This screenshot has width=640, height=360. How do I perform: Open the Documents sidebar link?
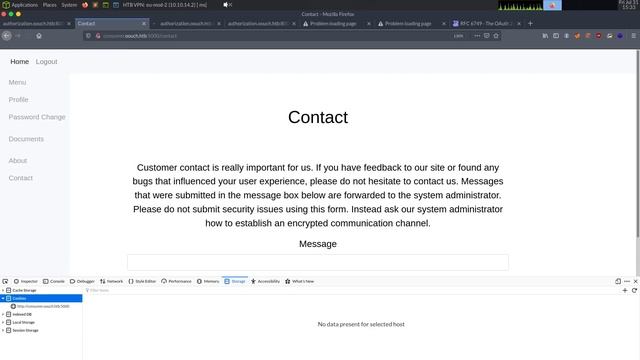coord(26,139)
